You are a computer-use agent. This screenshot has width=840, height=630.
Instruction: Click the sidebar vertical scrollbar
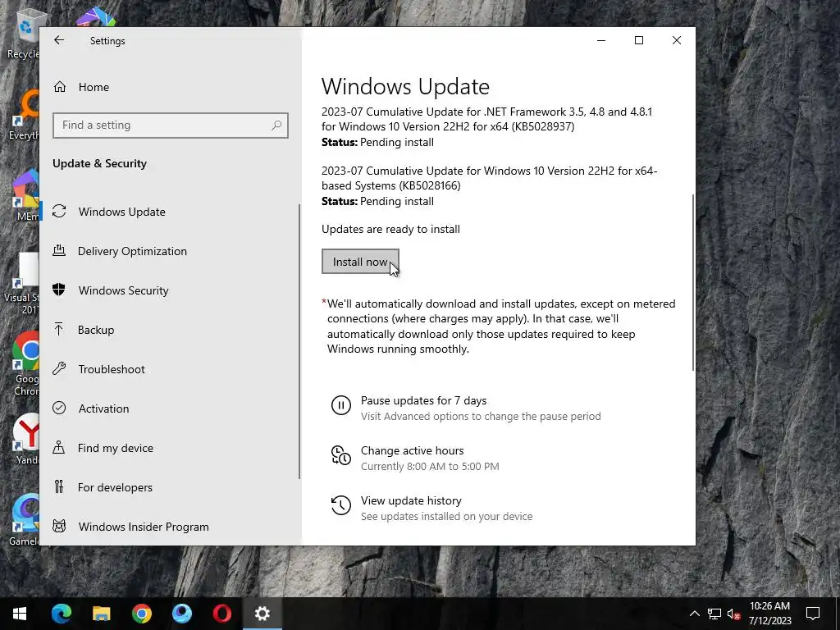pyautogui.click(x=299, y=342)
